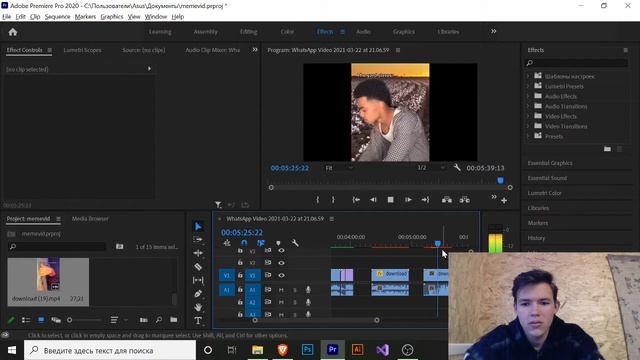Expand Video Transitions folder
Viewport: 640px width, 360px height.
528,126
